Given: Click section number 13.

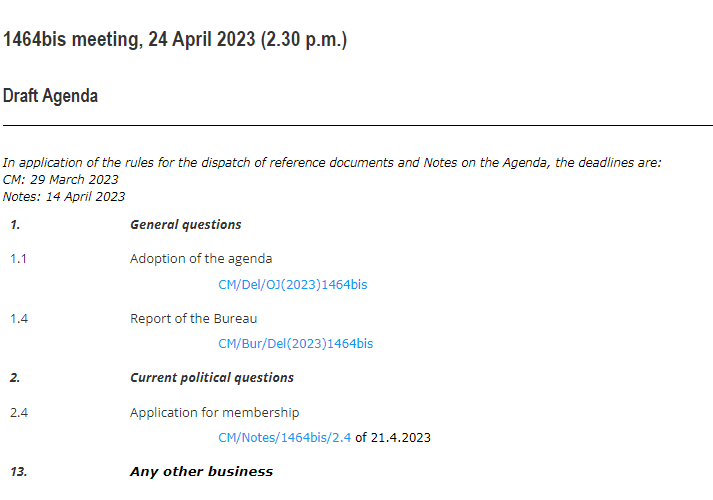Looking at the screenshot, I should click(18, 471).
